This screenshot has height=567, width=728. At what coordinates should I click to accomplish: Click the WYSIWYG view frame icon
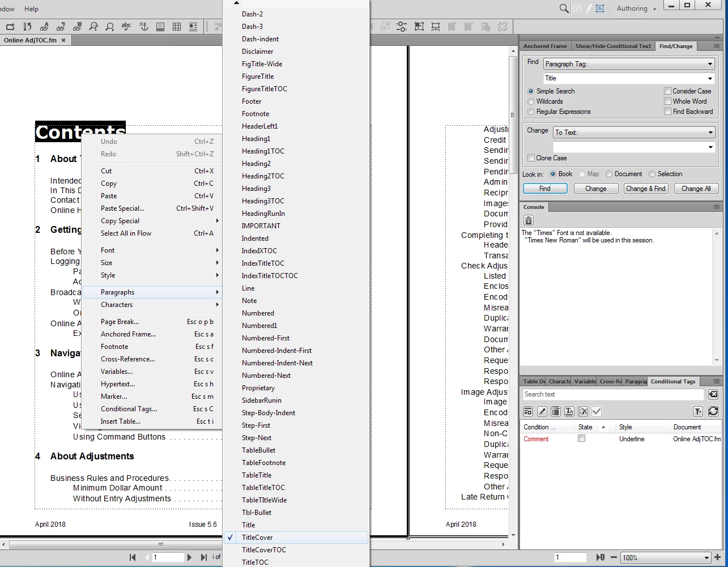(x=600, y=8)
